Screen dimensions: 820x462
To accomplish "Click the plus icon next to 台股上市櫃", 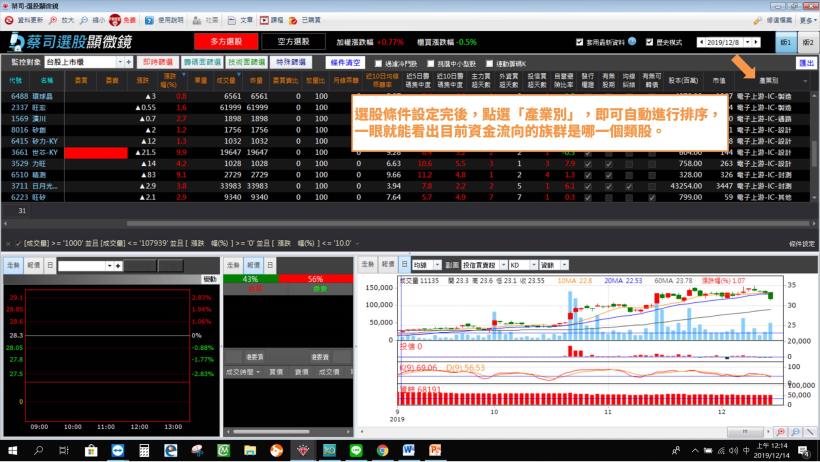I will 128,62.
